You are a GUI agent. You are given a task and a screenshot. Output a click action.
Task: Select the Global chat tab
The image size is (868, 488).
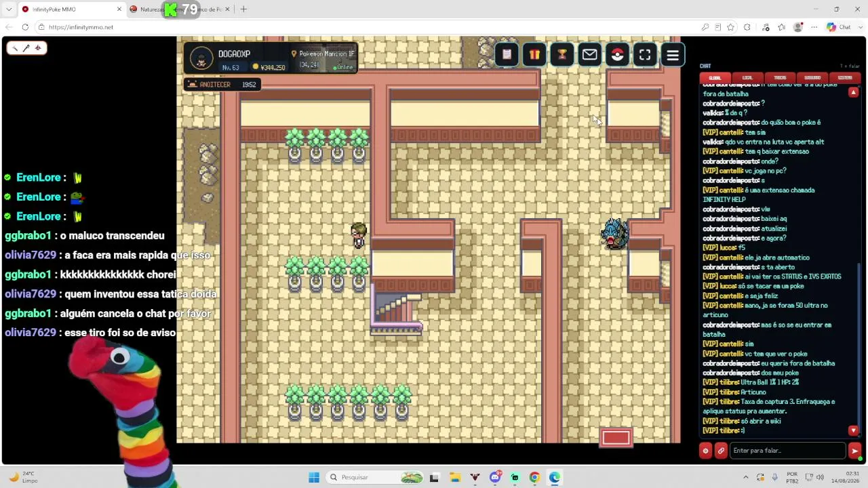point(715,78)
